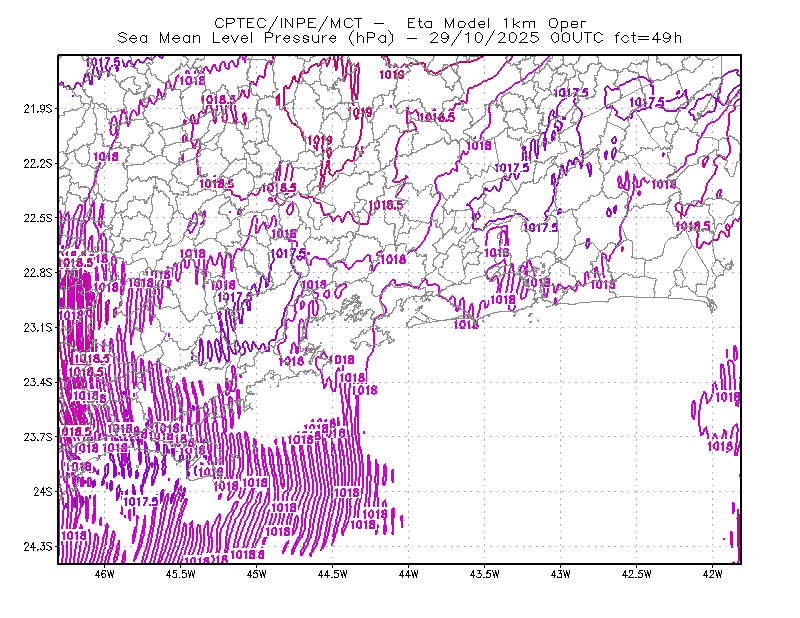Click the 22.8S latitude label
The height and width of the screenshot is (618, 800).
tap(38, 273)
